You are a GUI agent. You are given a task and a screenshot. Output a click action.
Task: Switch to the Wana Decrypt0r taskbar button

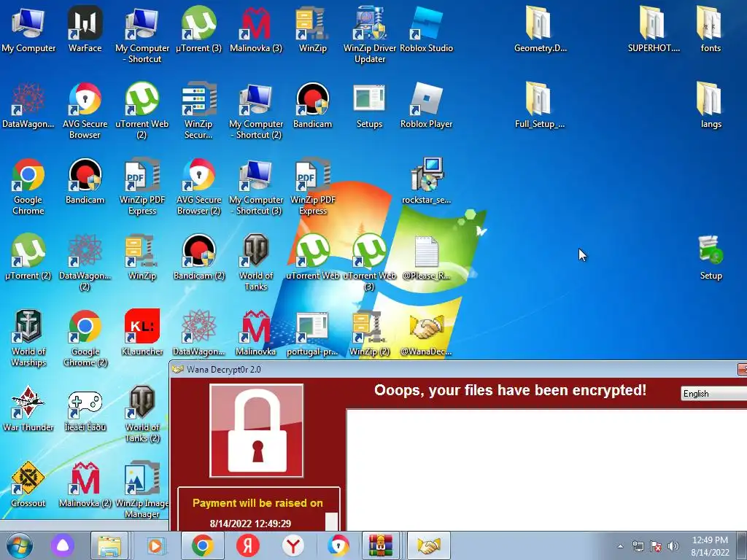pyautogui.click(x=429, y=545)
